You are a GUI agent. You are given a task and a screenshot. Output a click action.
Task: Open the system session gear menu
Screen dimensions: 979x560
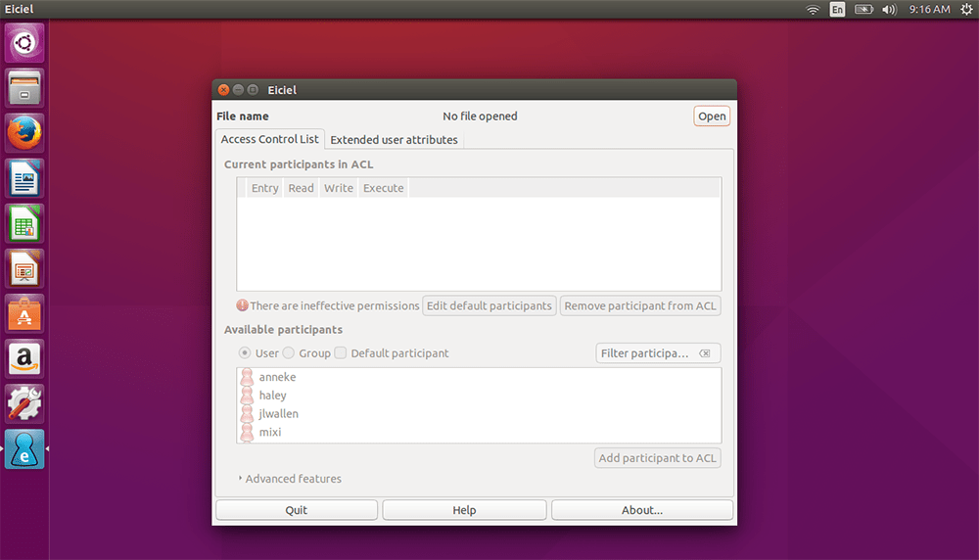pos(966,10)
